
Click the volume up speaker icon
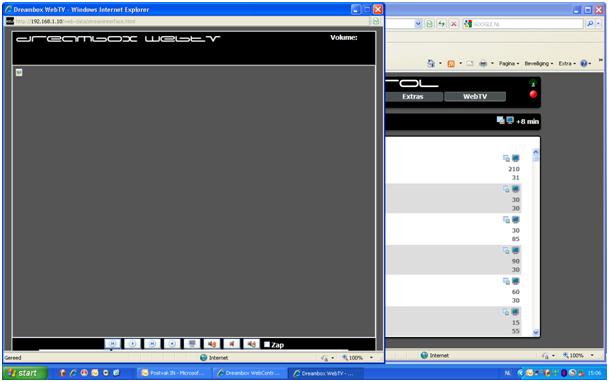(212, 344)
